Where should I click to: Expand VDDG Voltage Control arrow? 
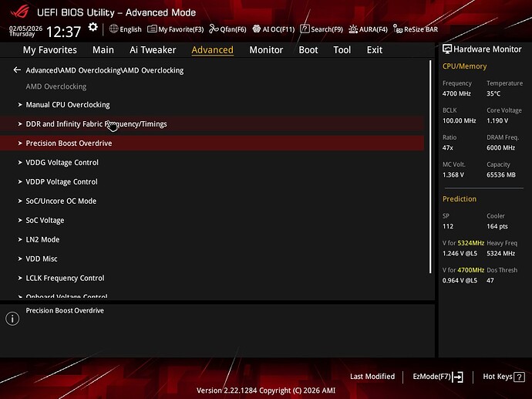click(20, 162)
